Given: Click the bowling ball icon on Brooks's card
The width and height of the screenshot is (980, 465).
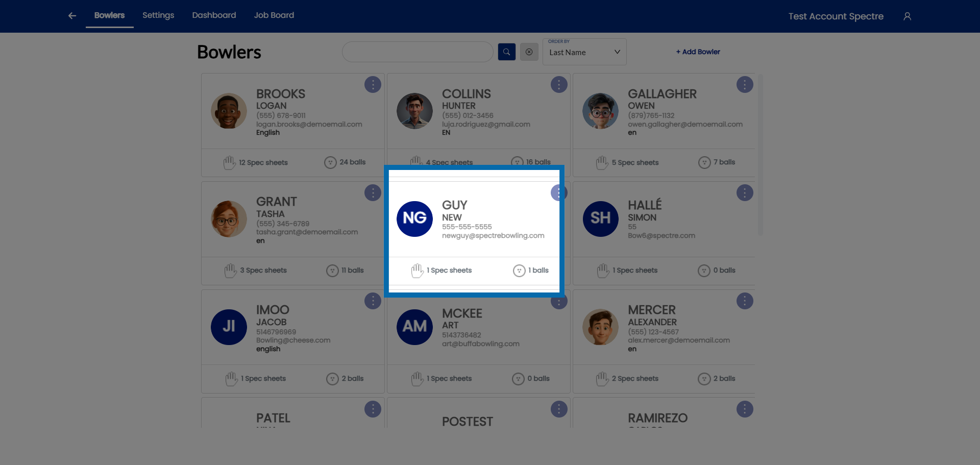Looking at the screenshot, I should pos(330,162).
